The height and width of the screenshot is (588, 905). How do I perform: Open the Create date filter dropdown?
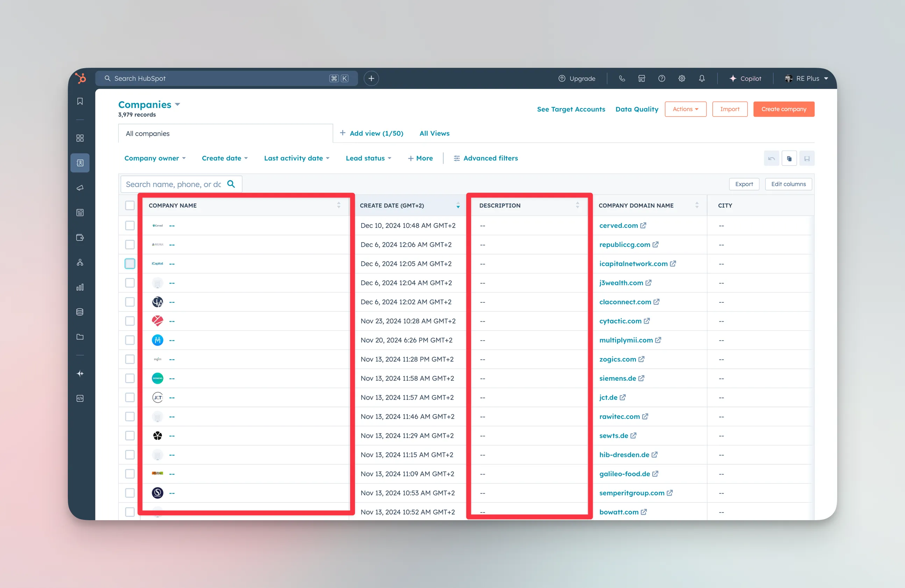point(225,158)
